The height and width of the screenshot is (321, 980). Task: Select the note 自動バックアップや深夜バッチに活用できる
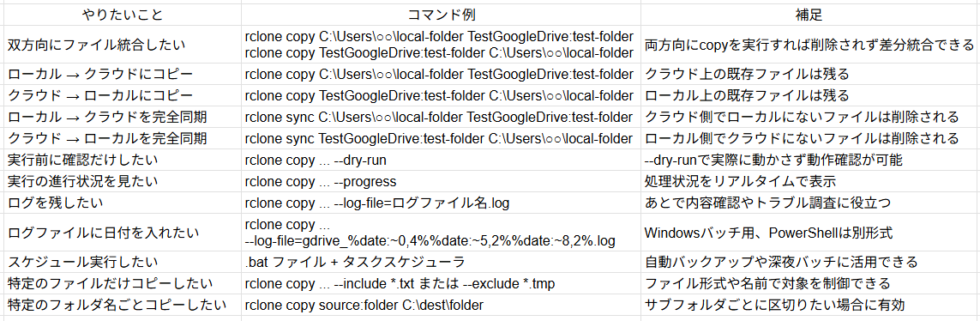809,262
